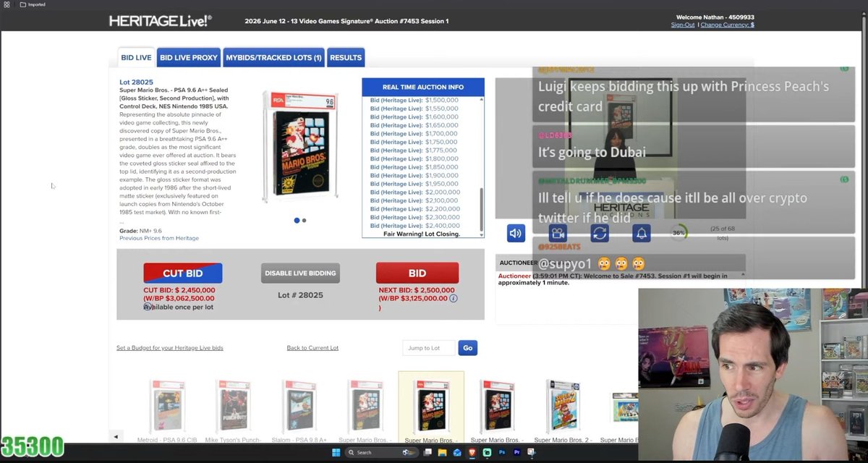Click real time auction info scrollbar
The width and height of the screenshot is (868, 463).
click(482, 210)
